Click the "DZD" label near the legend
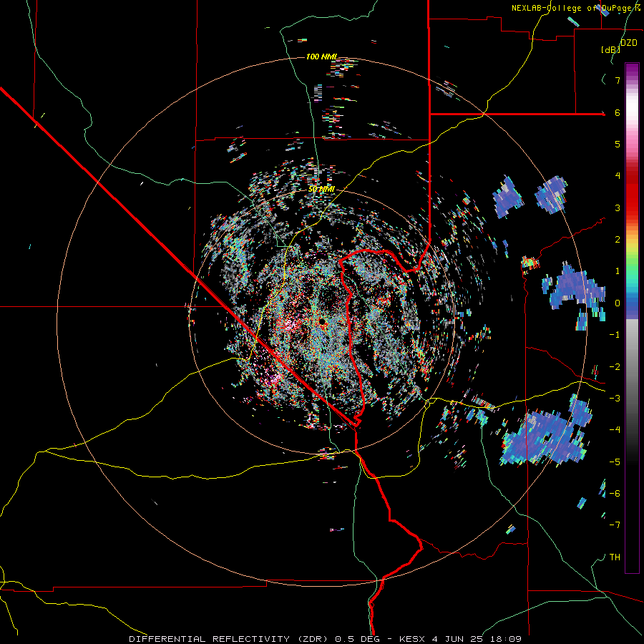Screen dimensions: 644x644 click(x=629, y=43)
